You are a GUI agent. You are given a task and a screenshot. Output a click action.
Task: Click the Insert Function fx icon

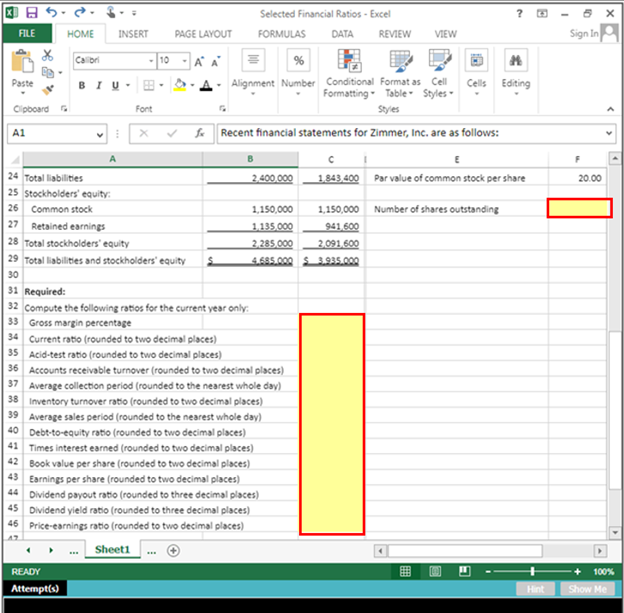click(199, 133)
